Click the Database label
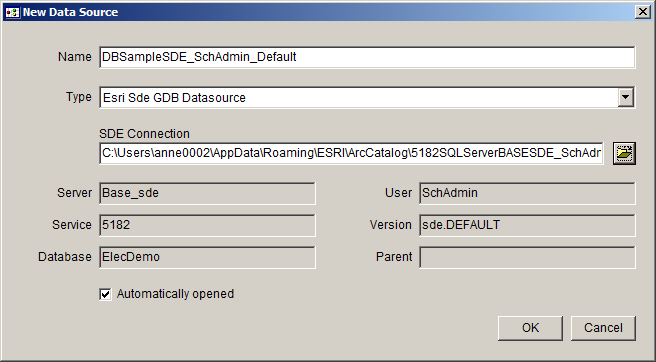 click(x=65, y=257)
